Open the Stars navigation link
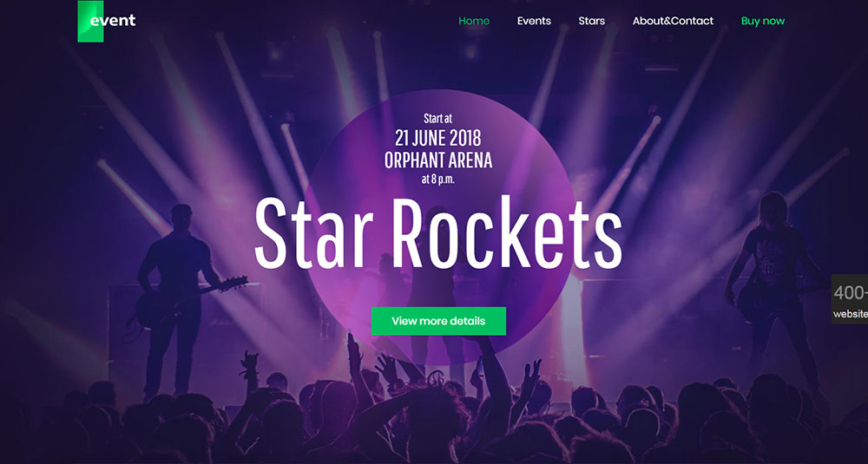This screenshot has height=464, width=868. (x=592, y=21)
